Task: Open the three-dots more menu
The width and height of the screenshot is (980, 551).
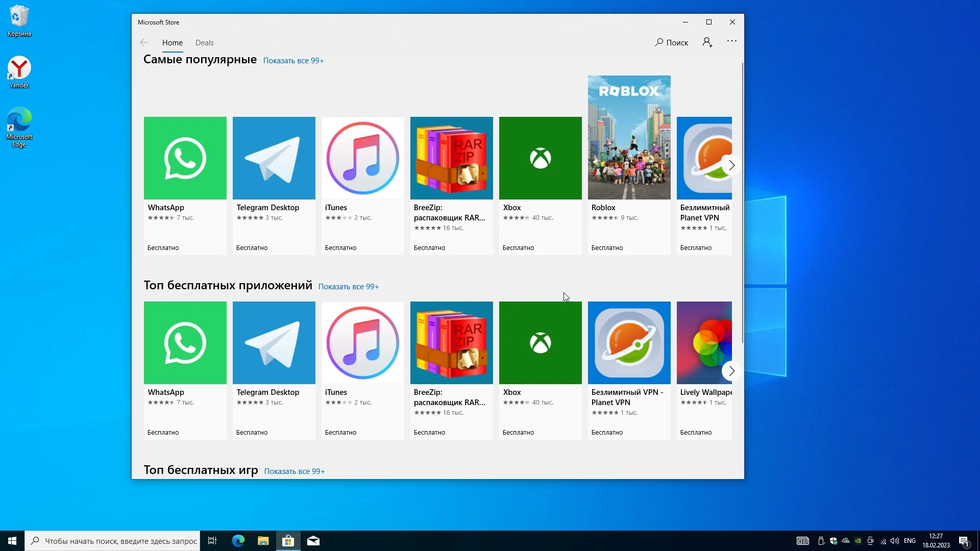Action: tap(732, 41)
